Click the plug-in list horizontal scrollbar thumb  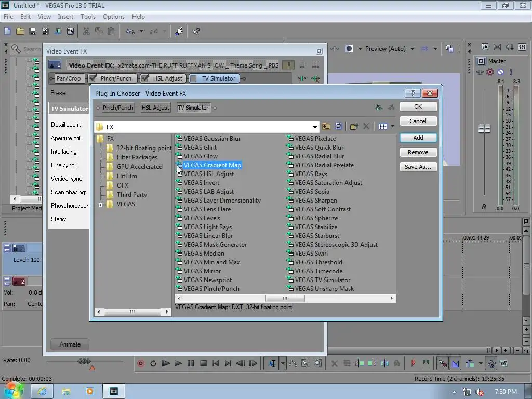(285, 298)
